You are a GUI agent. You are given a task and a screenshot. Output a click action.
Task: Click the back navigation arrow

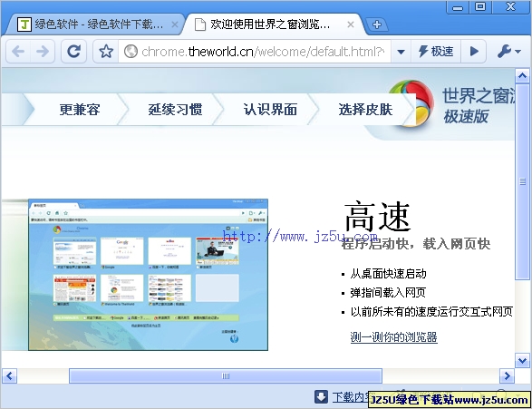pos(18,52)
